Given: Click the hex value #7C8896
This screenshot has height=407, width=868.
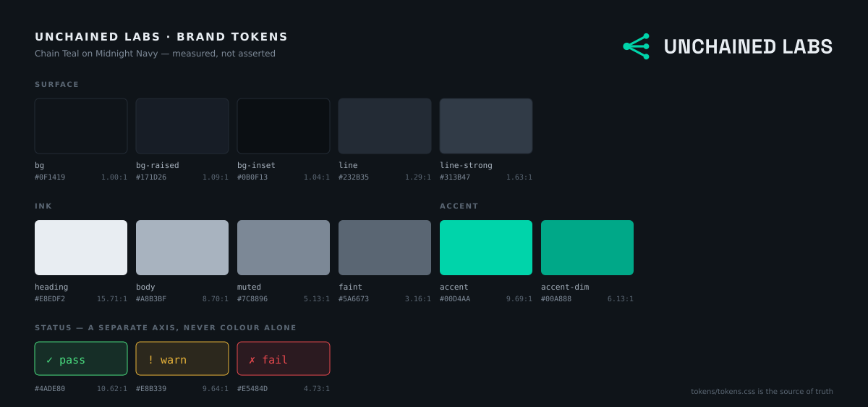Looking at the screenshot, I should [x=252, y=299].
